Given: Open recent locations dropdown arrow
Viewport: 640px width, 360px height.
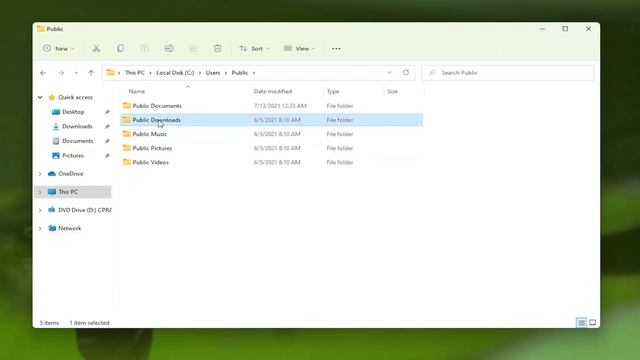Looking at the screenshot, I should pyautogui.click(x=76, y=73).
